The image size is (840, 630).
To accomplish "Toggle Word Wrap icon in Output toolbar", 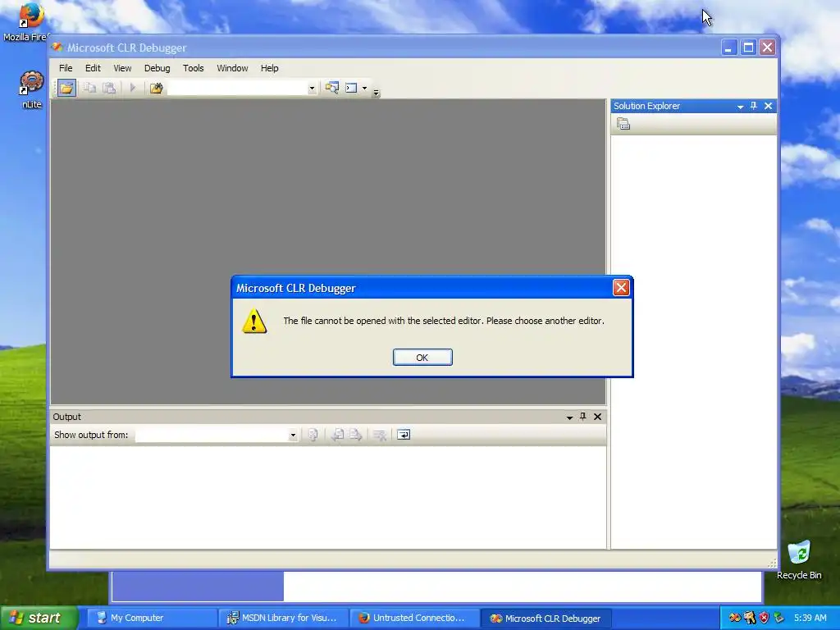I will pos(404,435).
